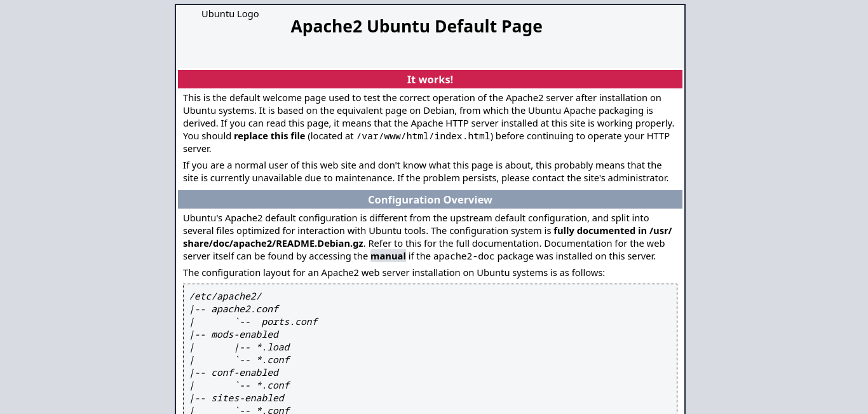The height and width of the screenshot is (414, 868).
Task: Click the paragraph starting "If you are a normal user"
Action: [426, 172]
